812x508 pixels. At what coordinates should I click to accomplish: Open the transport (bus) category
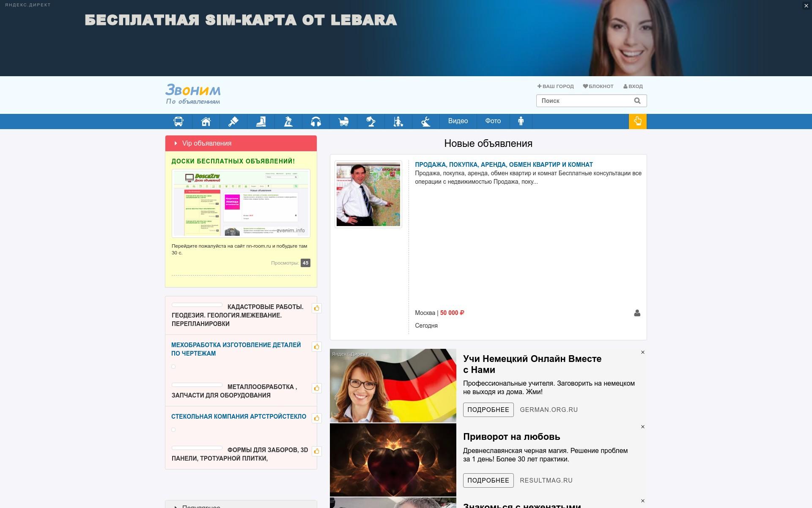pos(178,121)
